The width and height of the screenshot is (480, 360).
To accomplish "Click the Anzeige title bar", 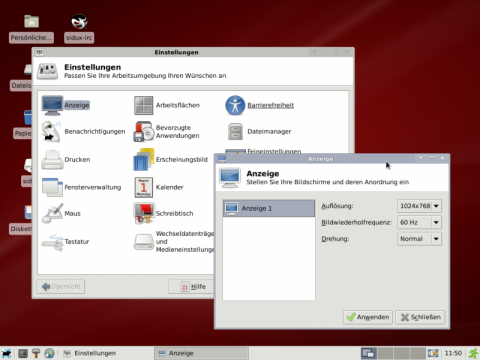I will [320, 159].
